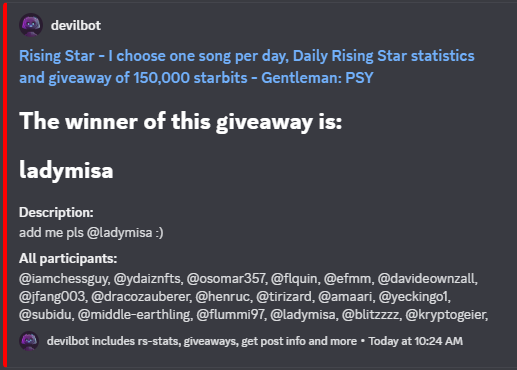Viewport: 517px width, 370px height.
Task: Click the @dracozauberer participant mention
Action: coord(141,296)
